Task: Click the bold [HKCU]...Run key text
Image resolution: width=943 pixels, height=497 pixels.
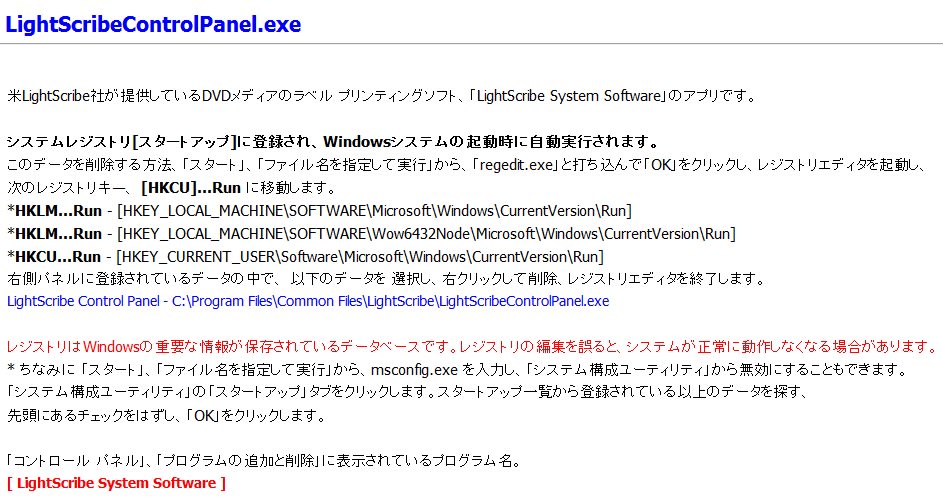Action: point(191,188)
